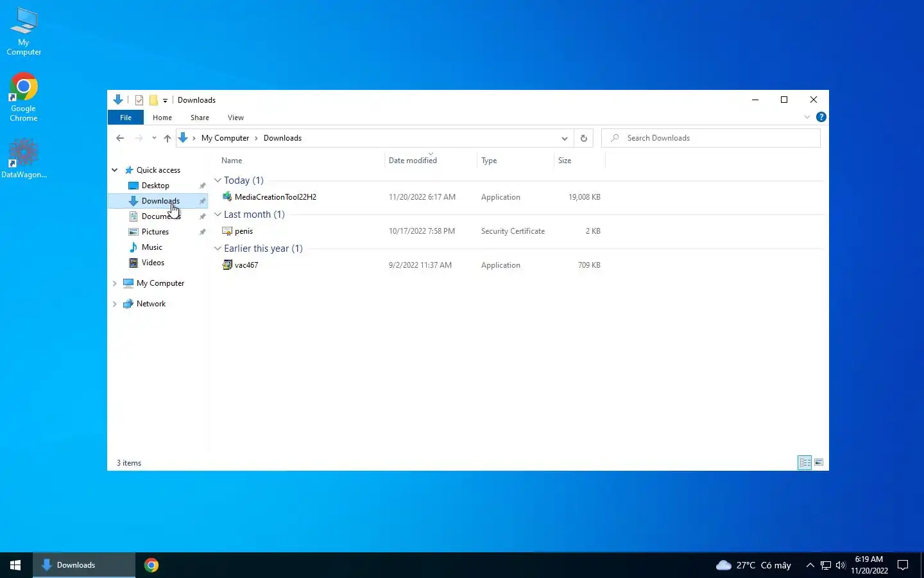Select Quick access in the navigation pane
924x578 pixels.
click(x=158, y=170)
